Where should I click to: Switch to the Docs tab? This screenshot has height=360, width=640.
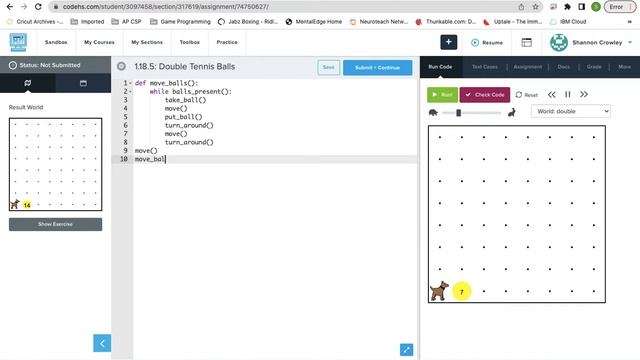(x=564, y=67)
